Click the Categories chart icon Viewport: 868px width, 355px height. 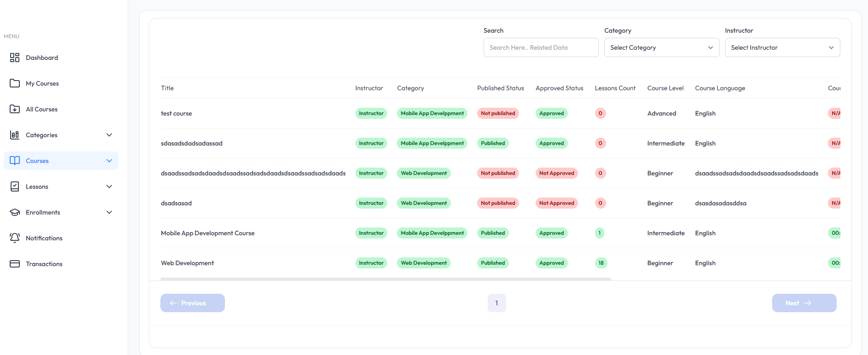(x=15, y=135)
